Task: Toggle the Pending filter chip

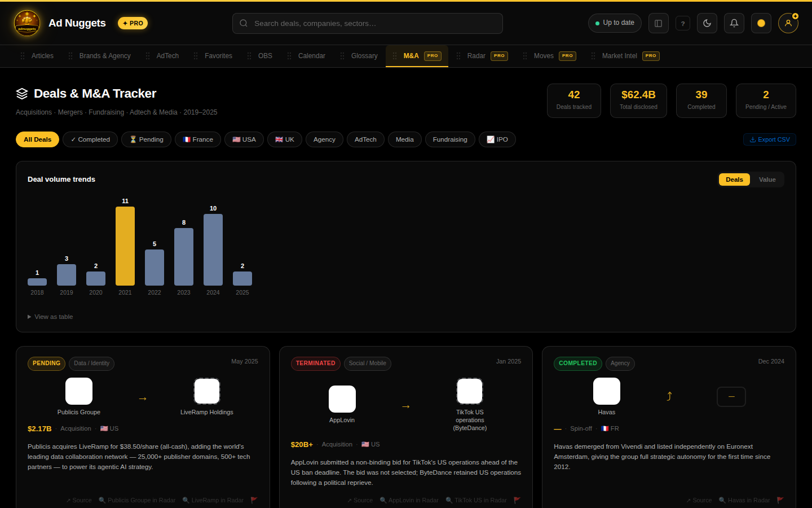Action: 147,139
